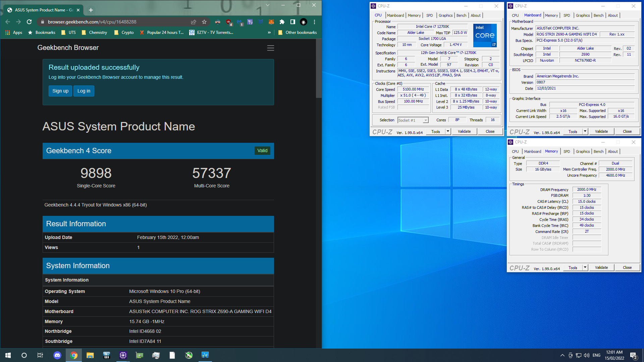Open the Other bookmarks folder
Image resolution: width=644 pixels, height=362 pixels.
pyautogui.click(x=298, y=33)
